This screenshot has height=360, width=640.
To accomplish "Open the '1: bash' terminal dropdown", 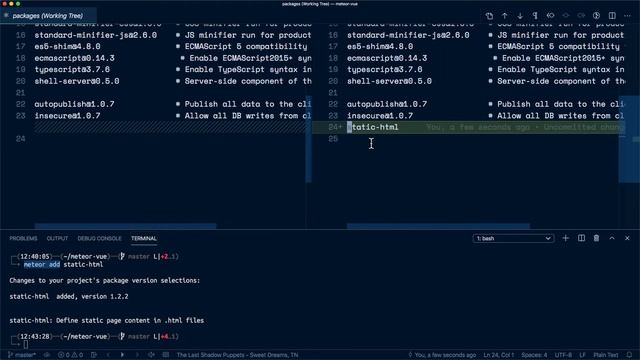I will click(x=513, y=238).
